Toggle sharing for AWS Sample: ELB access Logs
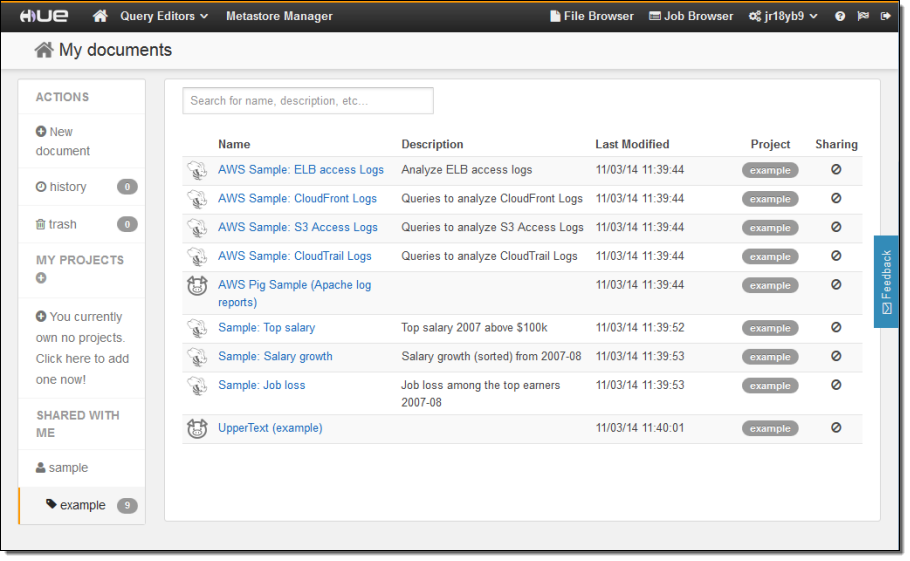This screenshot has width=910, height=561. tap(836, 170)
